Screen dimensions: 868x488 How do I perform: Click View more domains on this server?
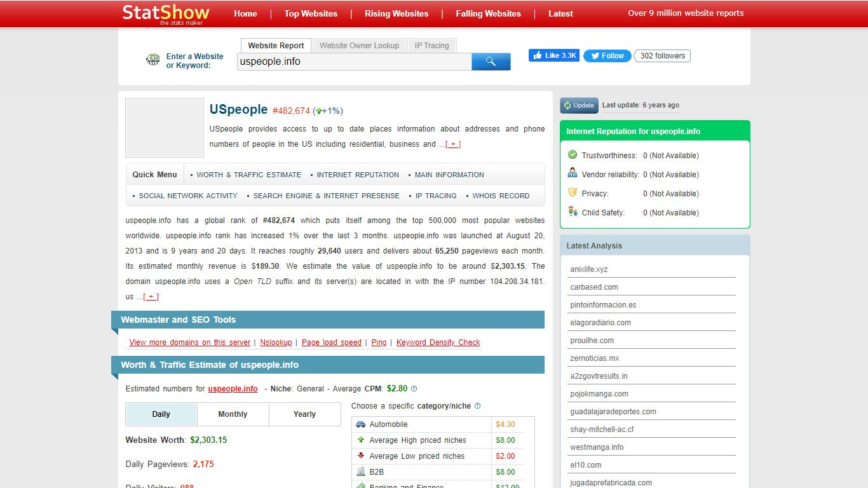[190, 342]
